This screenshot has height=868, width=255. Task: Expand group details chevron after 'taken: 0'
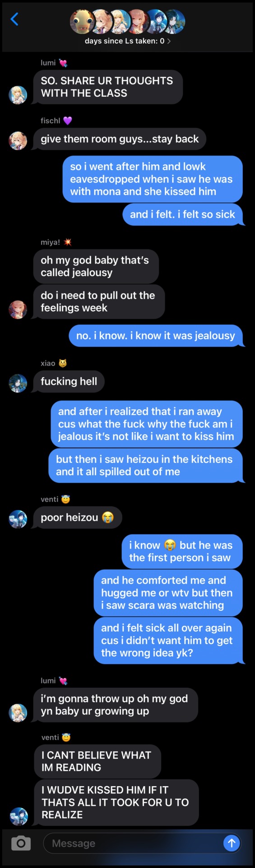[x=169, y=41]
